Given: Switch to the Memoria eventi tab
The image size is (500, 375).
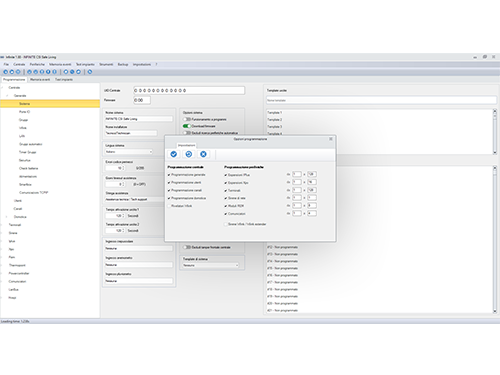Looking at the screenshot, I should point(40,80).
